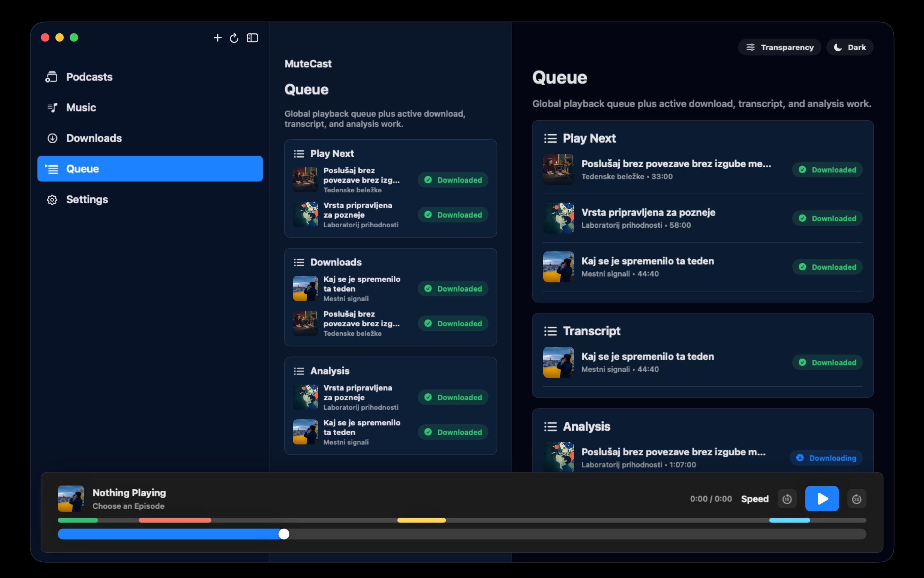Screen dimensions: 924x578
Task: Select Queue in the sidebar
Action: coord(150,169)
